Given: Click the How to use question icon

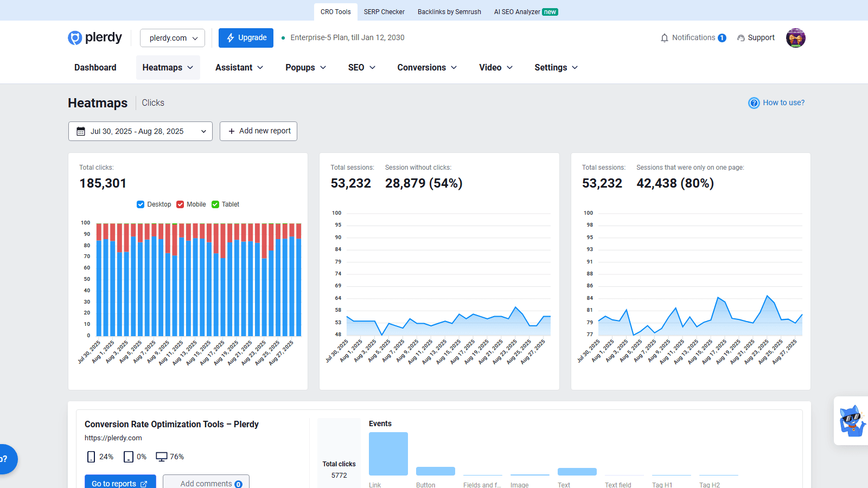Looking at the screenshot, I should coord(754,103).
